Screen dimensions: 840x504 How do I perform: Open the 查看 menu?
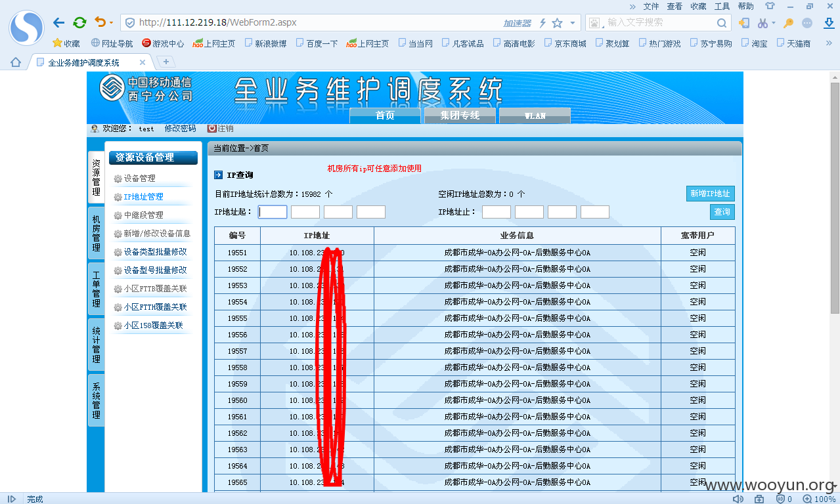pos(674,6)
